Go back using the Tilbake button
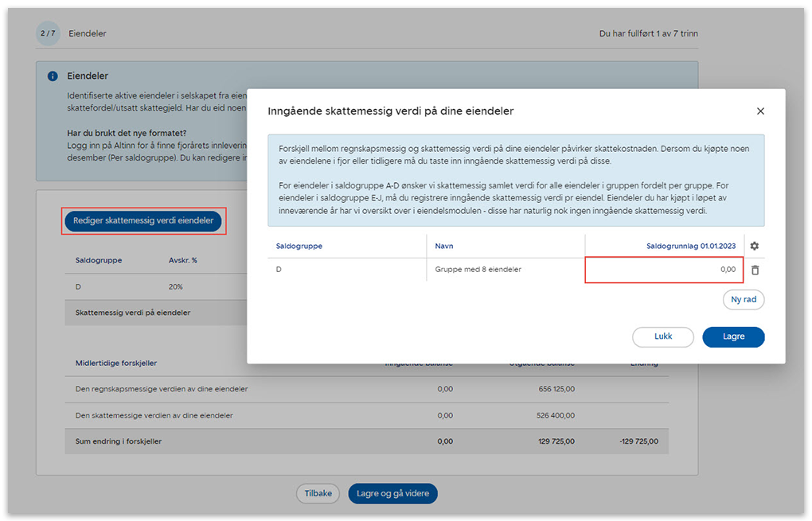The height and width of the screenshot is (521, 812). (318, 493)
